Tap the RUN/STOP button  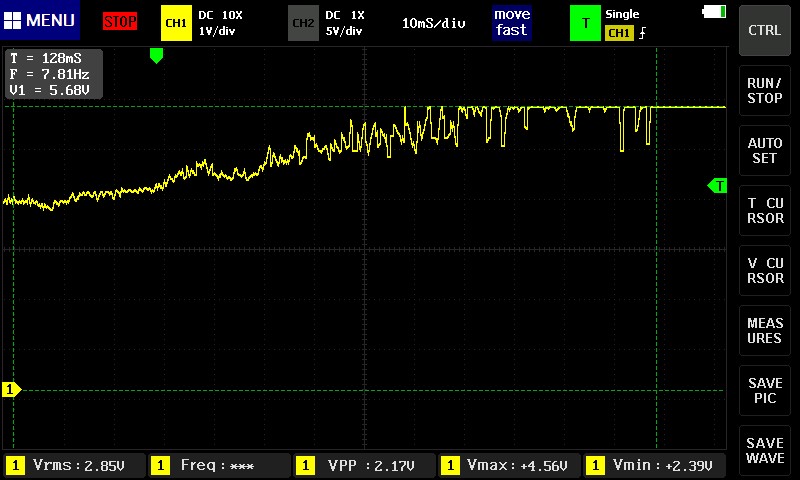pos(764,90)
